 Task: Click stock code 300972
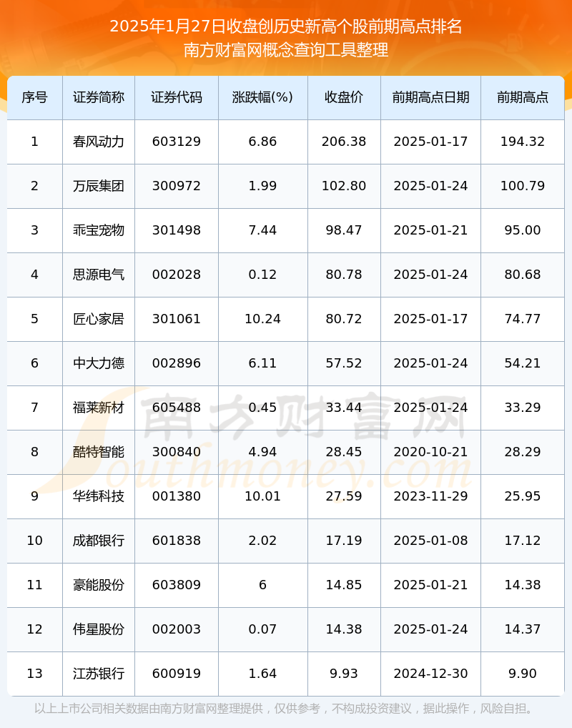pos(177,186)
